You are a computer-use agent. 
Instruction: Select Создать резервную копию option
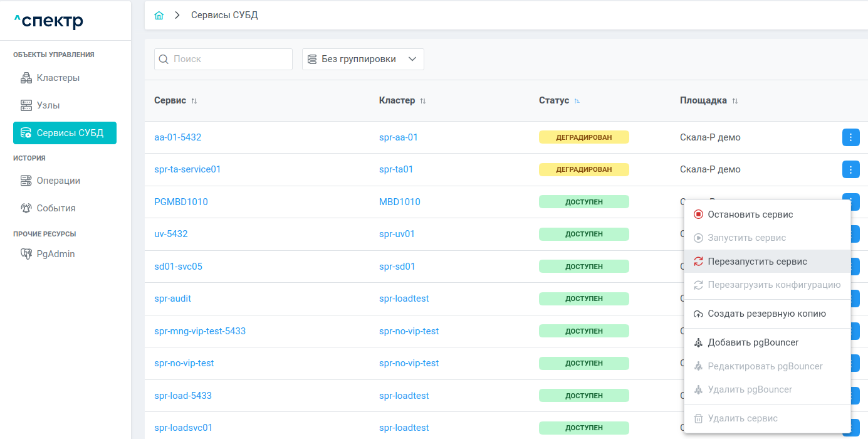(x=766, y=314)
